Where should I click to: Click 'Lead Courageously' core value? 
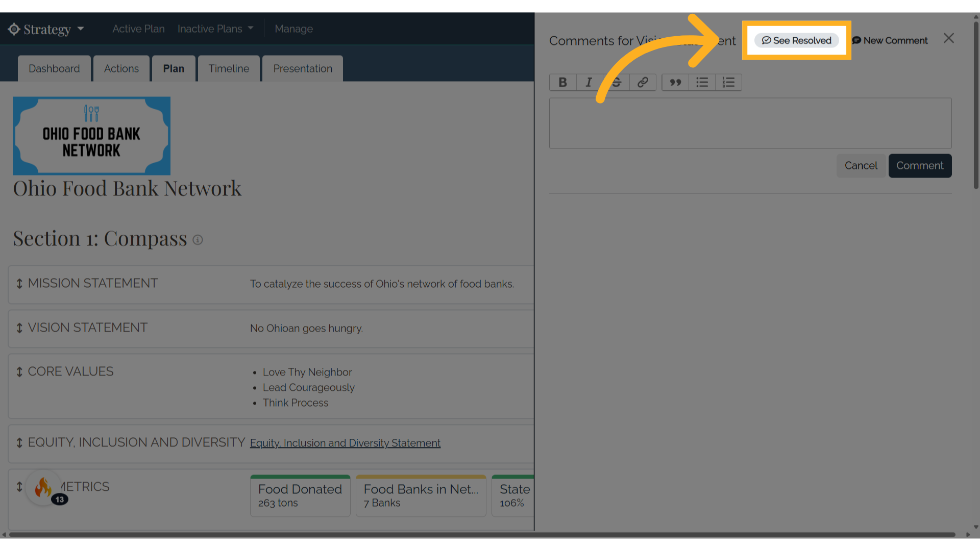coord(308,387)
